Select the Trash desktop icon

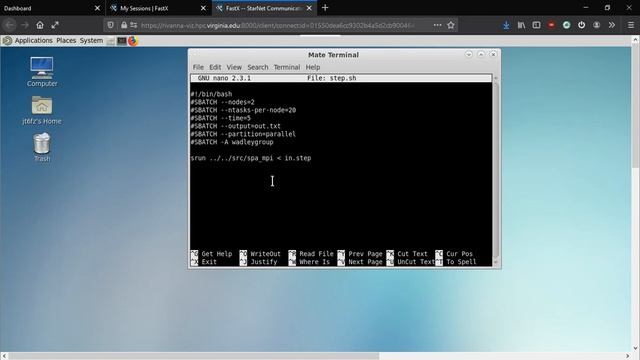click(x=42, y=147)
